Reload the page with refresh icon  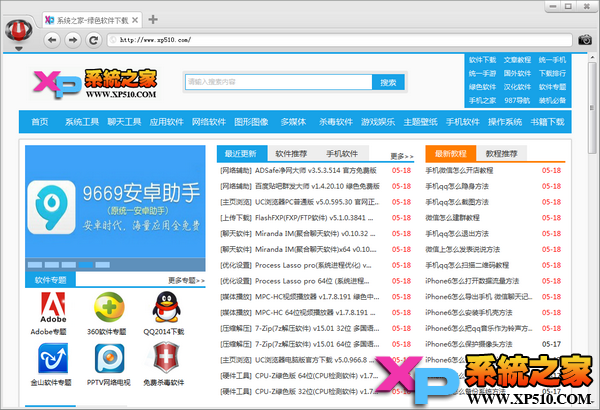click(93, 40)
